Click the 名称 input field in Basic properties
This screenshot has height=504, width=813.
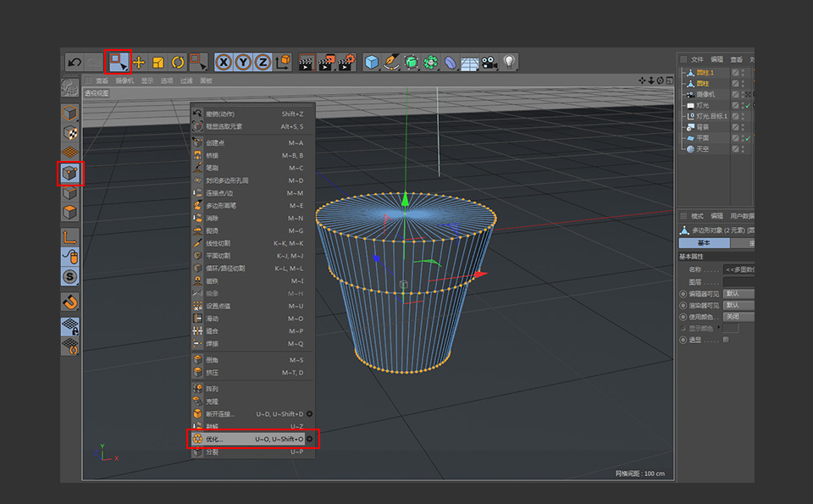coord(739,269)
